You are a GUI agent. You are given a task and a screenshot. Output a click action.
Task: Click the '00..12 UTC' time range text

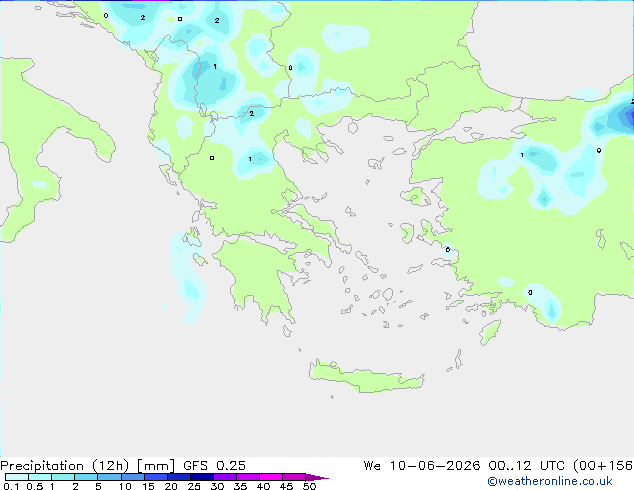526,466
